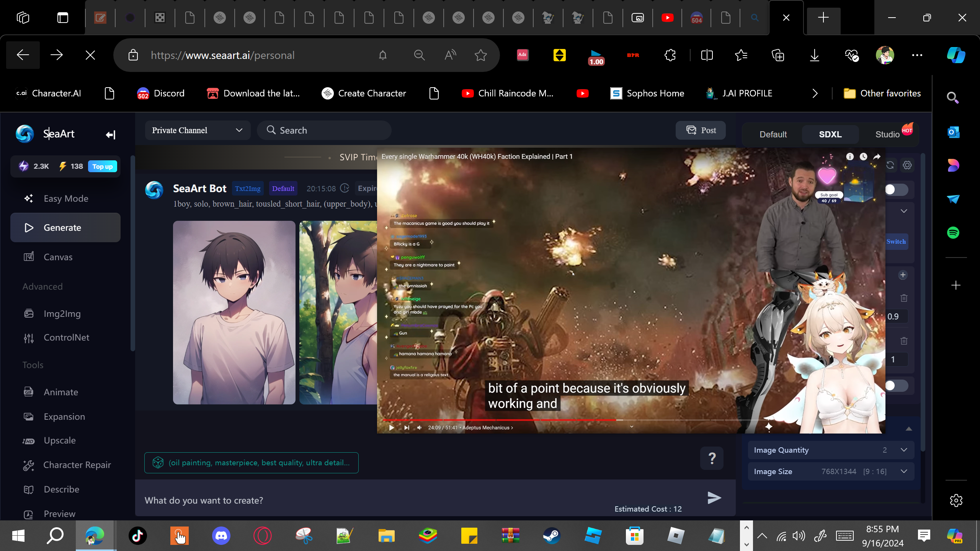
Task: Open the Describe tool
Action: click(x=65, y=489)
